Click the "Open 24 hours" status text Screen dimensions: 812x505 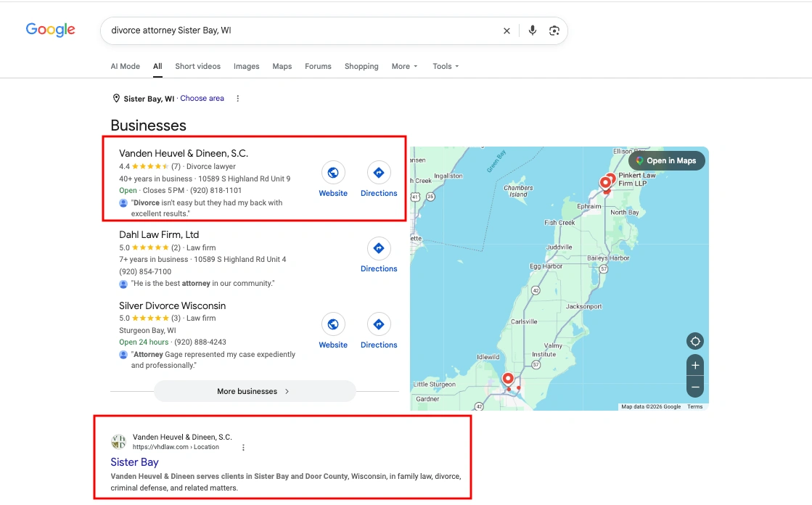[144, 342]
